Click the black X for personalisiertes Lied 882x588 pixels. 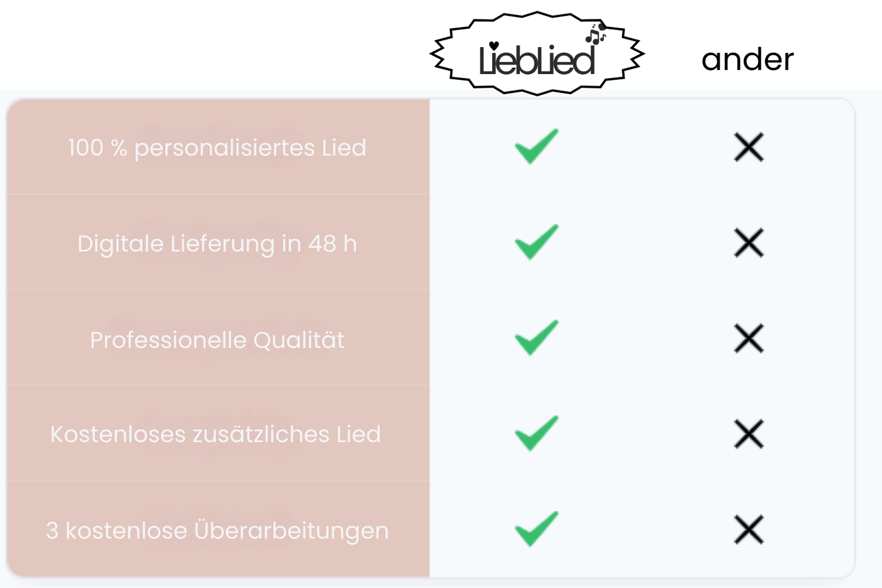(x=749, y=147)
